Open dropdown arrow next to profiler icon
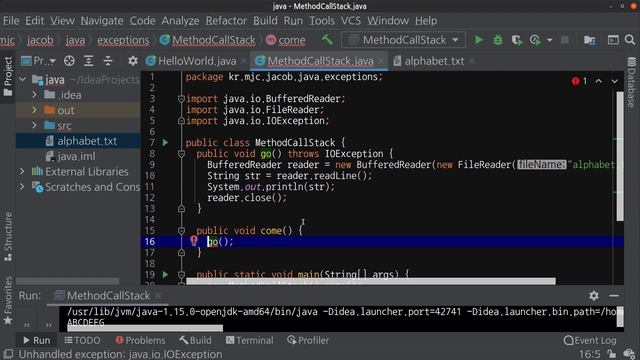The width and height of the screenshot is (640, 360). coord(549,40)
